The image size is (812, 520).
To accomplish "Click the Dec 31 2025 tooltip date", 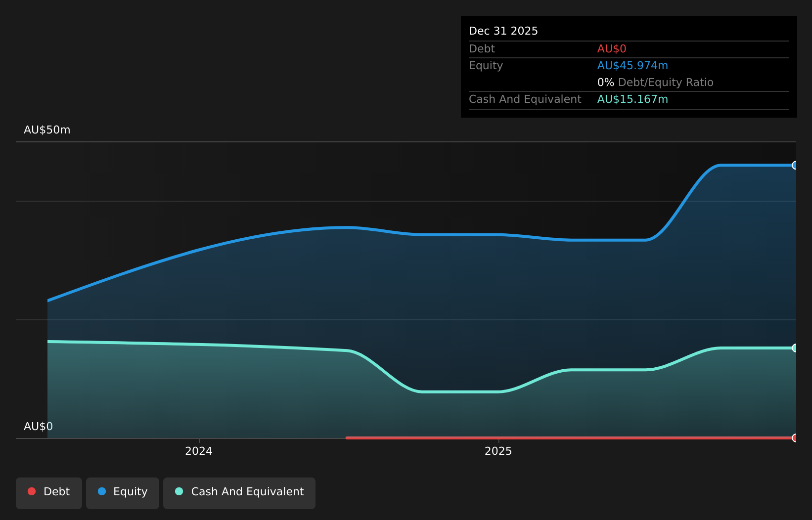I will (503, 31).
